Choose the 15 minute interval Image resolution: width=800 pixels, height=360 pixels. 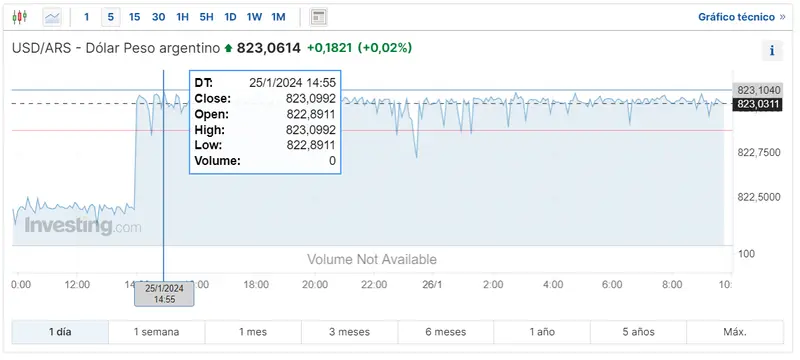click(x=134, y=17)
